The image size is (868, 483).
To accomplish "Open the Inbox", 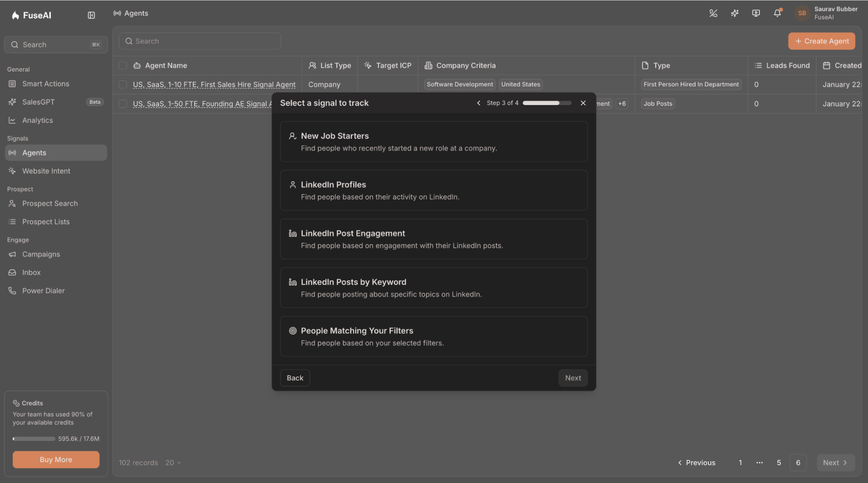I will coord(56,273).
